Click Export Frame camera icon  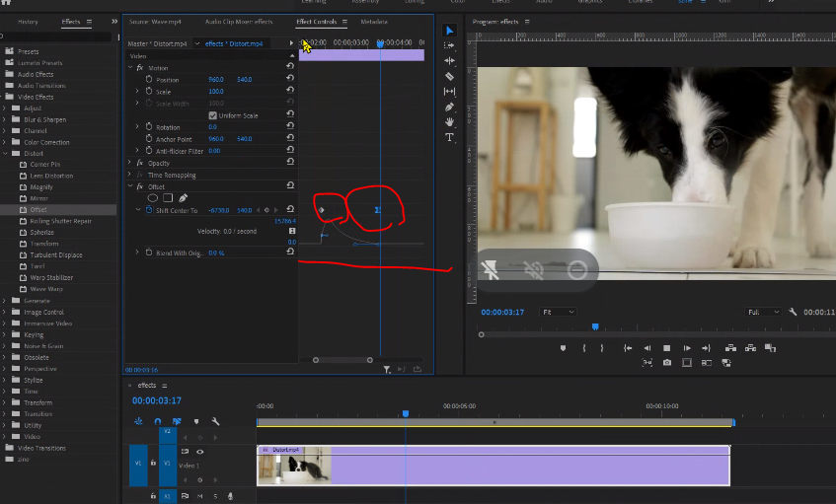coord(667,363)
